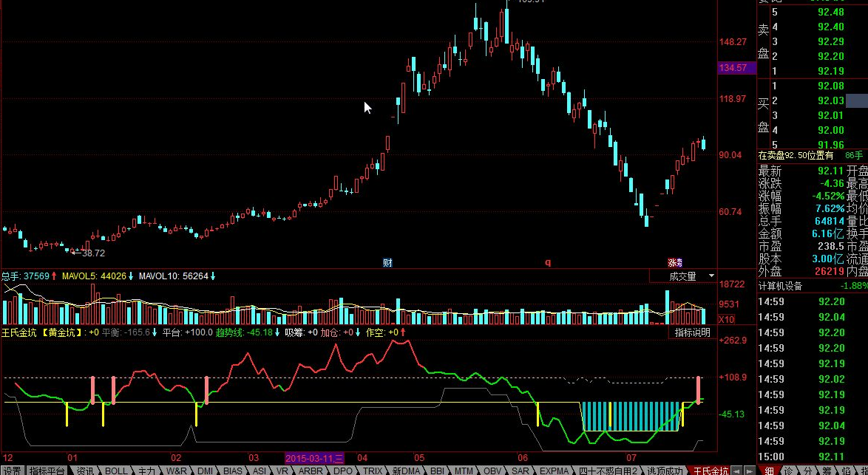
Task: Switch to the ARBR indicator tab
Action: 310,471
